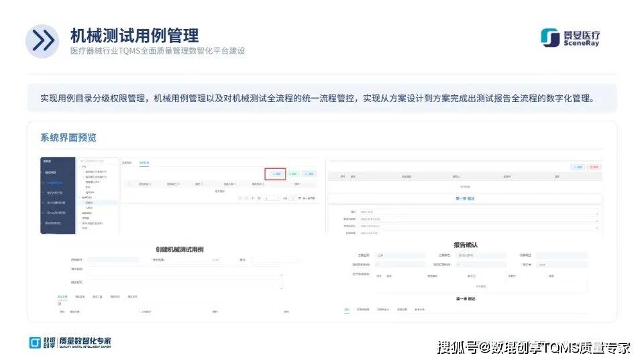Screen dimensions: 644x362
Task: Click the SceneRay 景昱医疗 logo
Action: click(570, 38)
